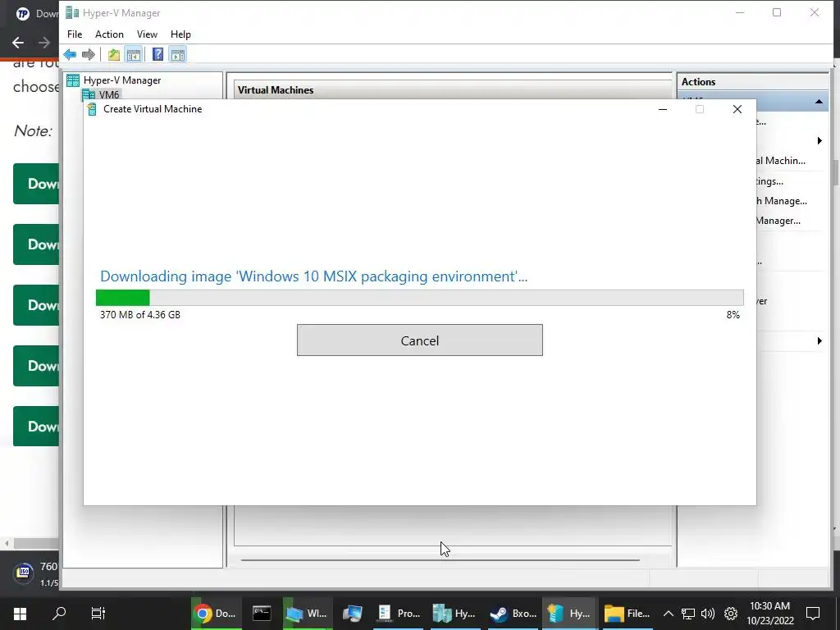Collapse the VM6 actions section arrow
The image size is (840, 630).
tap(819, 101)
